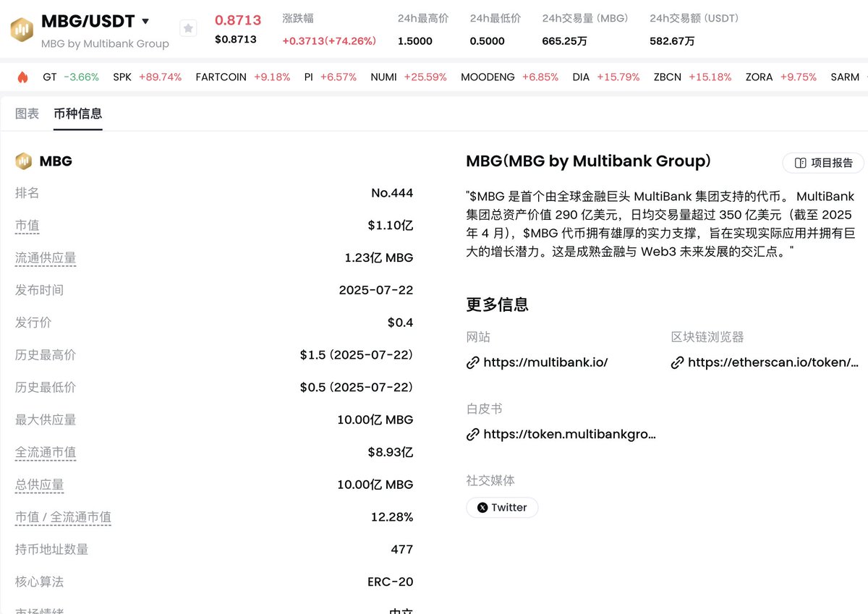The width and height of the screenshot is (868, 614).
Task: Click the 总供应量 label
Action: (40, 485)
